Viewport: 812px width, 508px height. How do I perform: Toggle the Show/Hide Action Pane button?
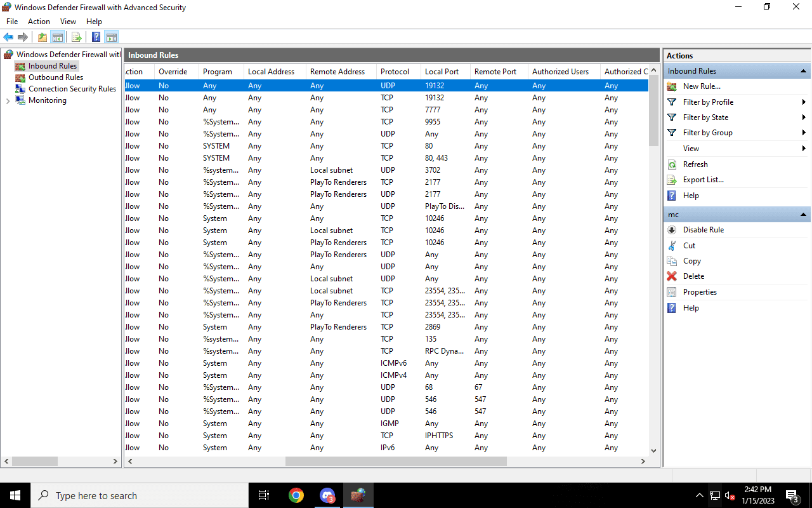coord(112,37)
